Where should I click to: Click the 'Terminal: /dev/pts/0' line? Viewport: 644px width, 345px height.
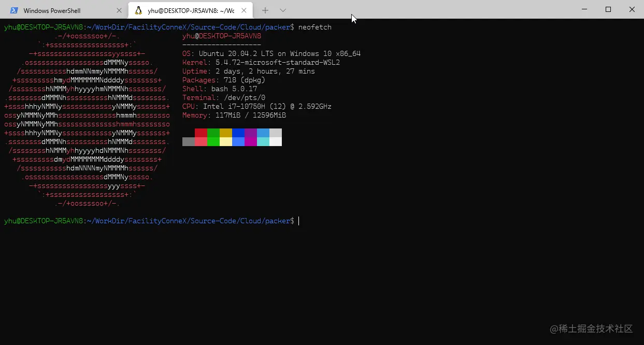pyautogui.click(x=224, y=98)
